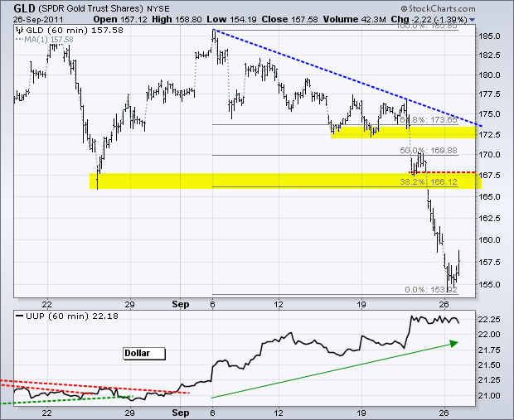Click the red dashed horizontal line near 167.5

(442, 172)
